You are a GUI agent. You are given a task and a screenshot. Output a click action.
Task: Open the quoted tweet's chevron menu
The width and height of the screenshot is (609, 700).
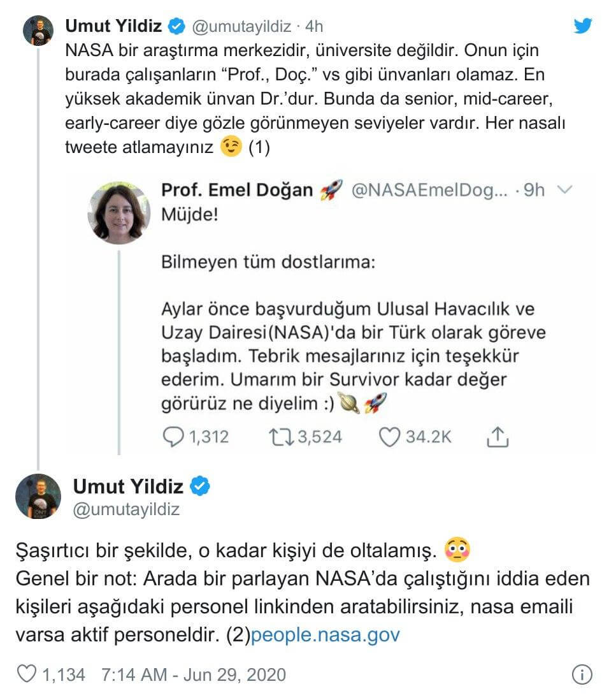[x=564, y=189]
